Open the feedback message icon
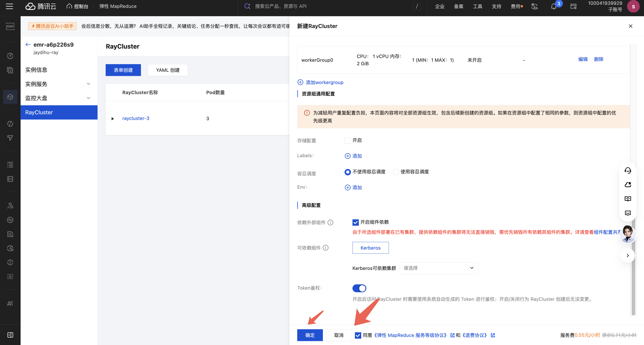The height and width of the screenshot is (345, 644). 628,213
